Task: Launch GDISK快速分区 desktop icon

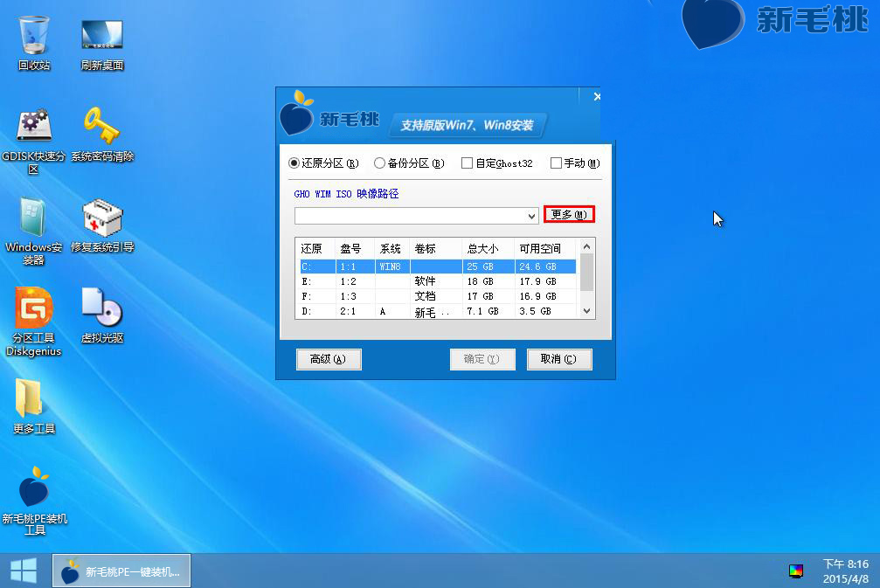Action: [34, 141]
